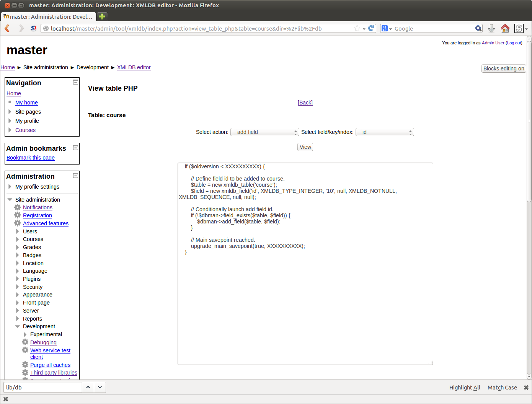Toggle Highlight All in find bar
532x404 pixels.
pyautogui.click(x=465, y=388)
